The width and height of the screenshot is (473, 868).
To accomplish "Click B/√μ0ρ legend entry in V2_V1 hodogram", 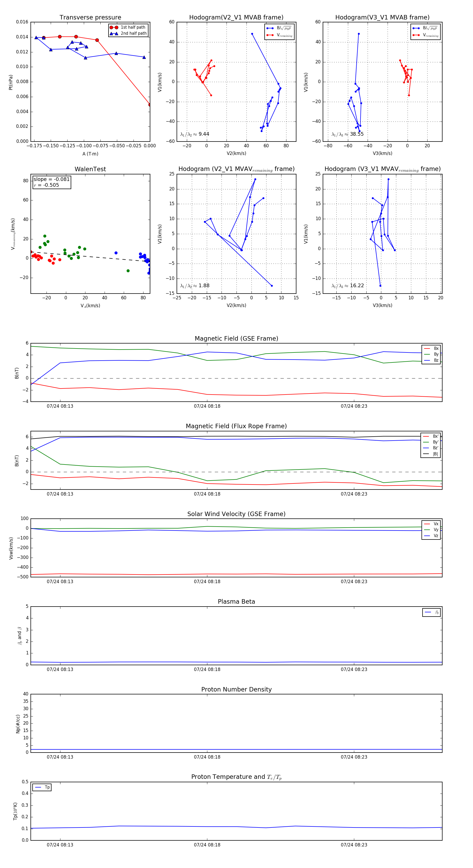I will [x=279, y=28].
